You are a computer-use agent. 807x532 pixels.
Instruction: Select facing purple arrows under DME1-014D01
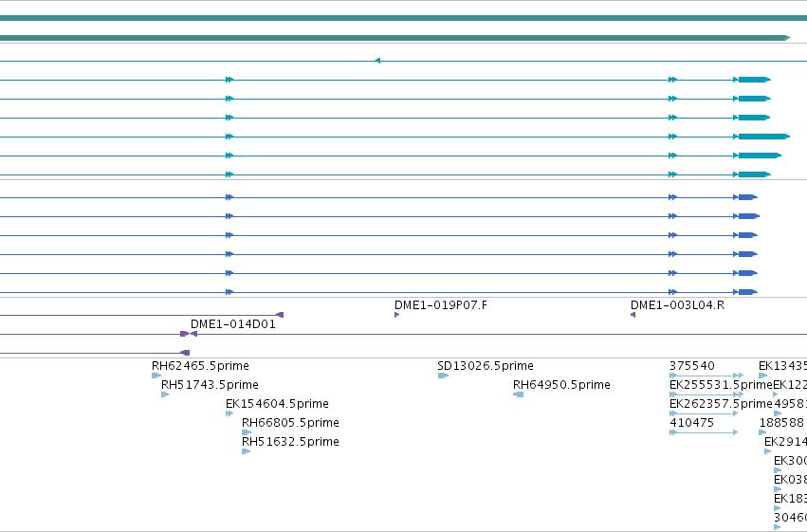point(189,334)
